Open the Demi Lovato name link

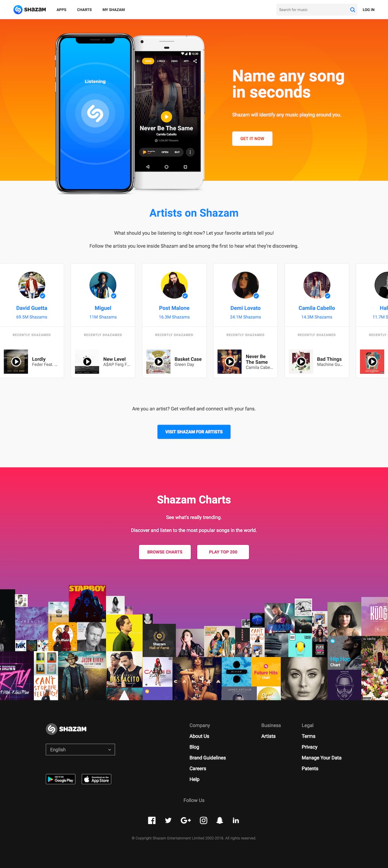pos(245,308)
